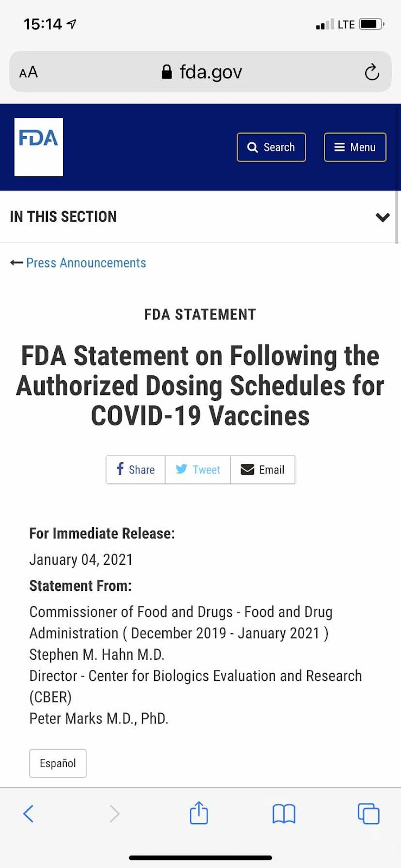Tap the Safari forward arrow
The height and width of the screenshot is (868, 401).
pyautogui.click(x=114, y=813)
